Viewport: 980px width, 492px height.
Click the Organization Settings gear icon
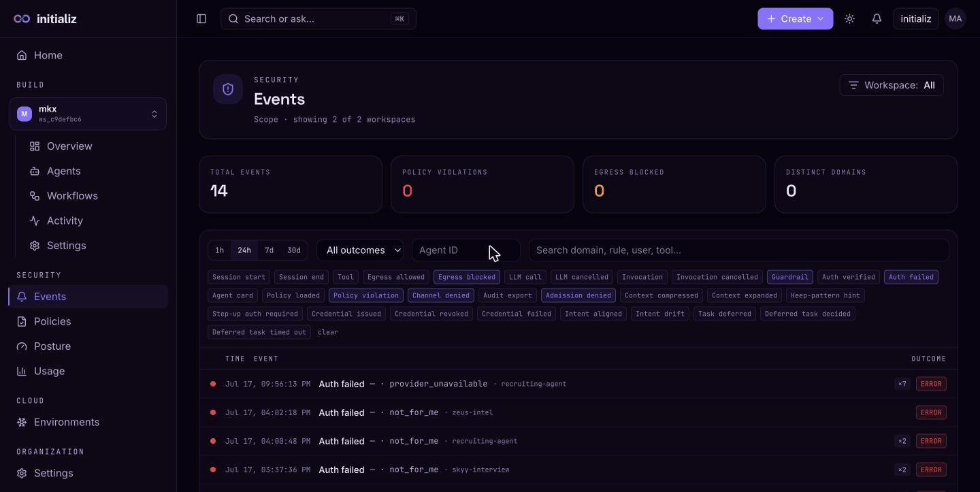point(22,473)
